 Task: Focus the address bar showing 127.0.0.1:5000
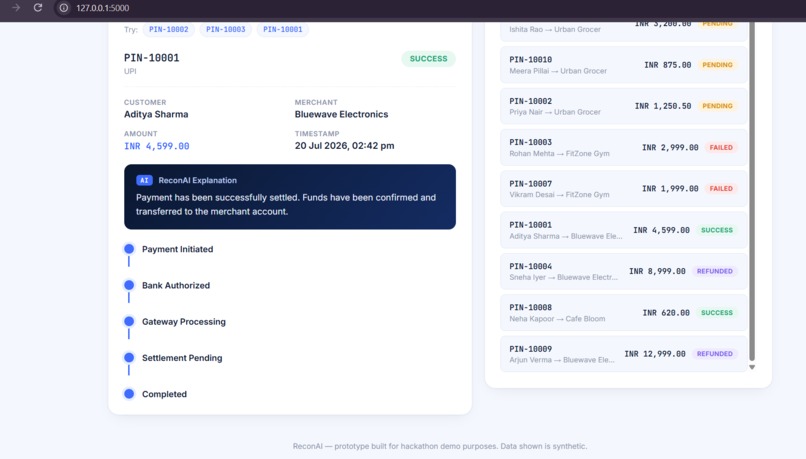(x=102, y=8)
